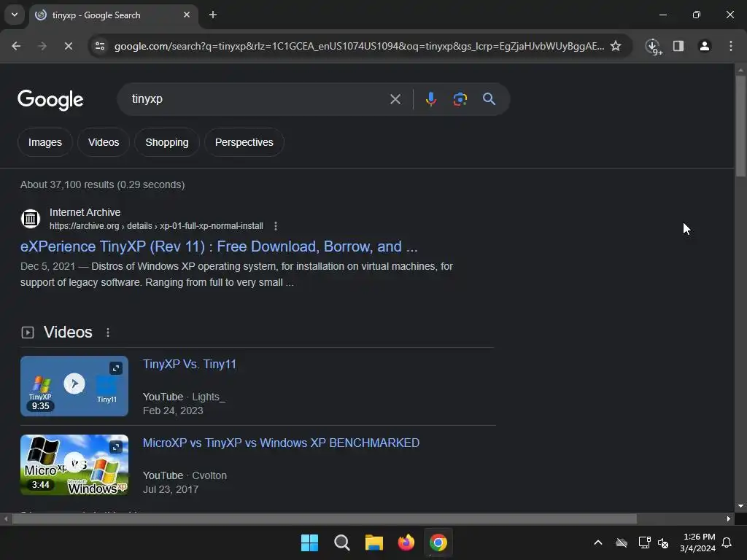This screenshot has height=560, width=747.
Task: Open a new browser tab
Action: pyautogui.click(x=213, y=15)
